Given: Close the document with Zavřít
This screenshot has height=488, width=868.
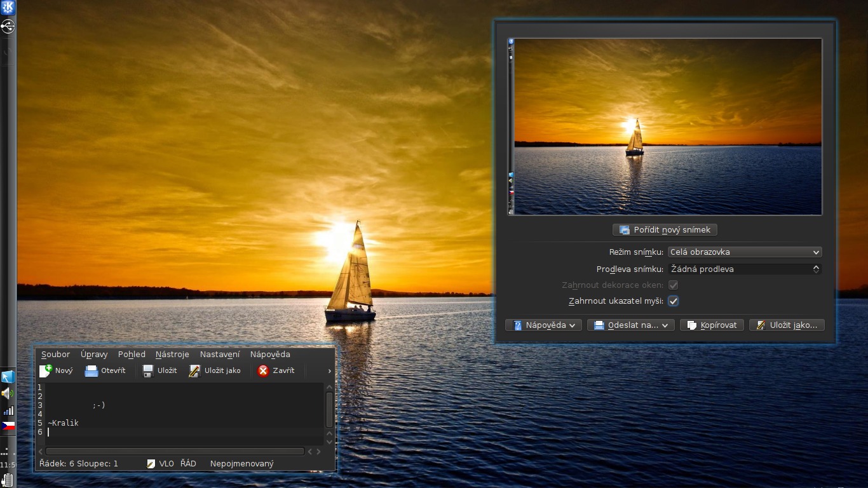Looking at the screenshot, I should coord(276,370).
